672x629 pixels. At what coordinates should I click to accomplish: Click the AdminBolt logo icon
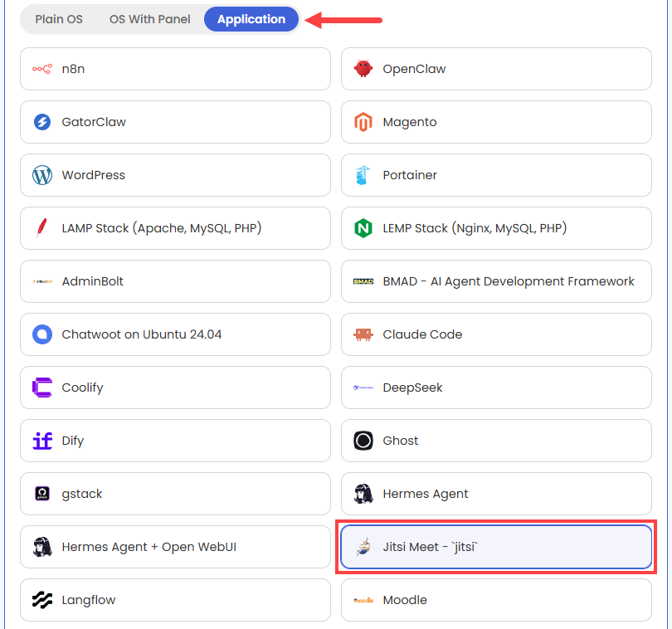(x=42, y=281)
